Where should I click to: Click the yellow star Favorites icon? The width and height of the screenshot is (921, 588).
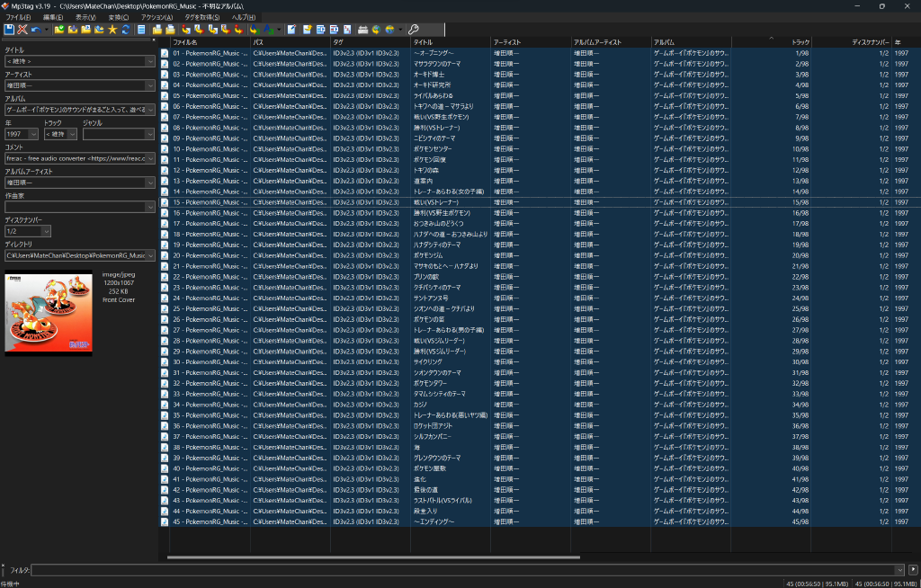[x=112, y=30]
